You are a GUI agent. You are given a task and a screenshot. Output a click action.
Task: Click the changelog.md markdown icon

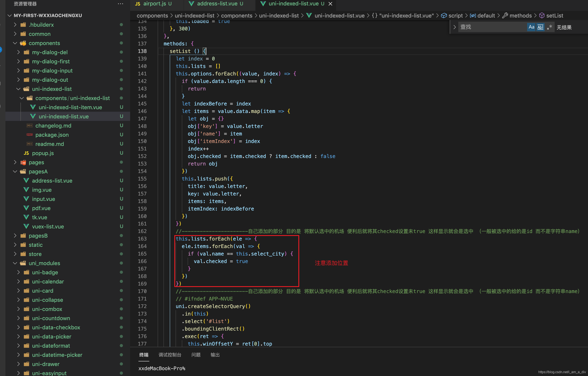click(x=30, y=125)
